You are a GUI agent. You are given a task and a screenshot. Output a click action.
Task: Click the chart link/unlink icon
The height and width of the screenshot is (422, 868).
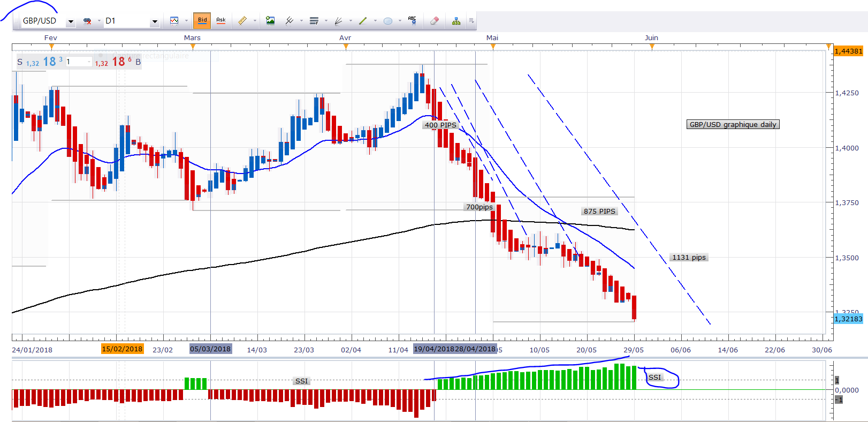87,21
